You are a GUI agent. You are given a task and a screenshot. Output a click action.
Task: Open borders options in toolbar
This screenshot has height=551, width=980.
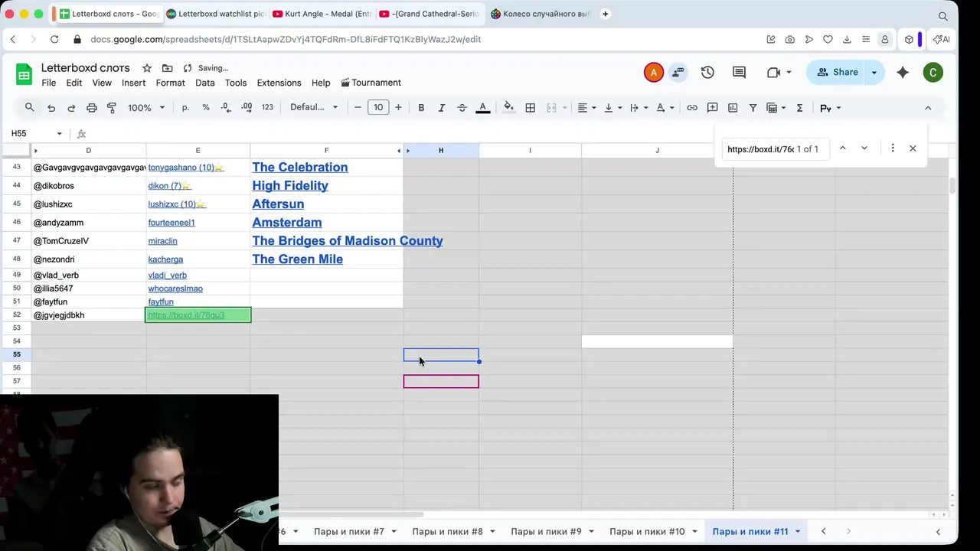530,108
